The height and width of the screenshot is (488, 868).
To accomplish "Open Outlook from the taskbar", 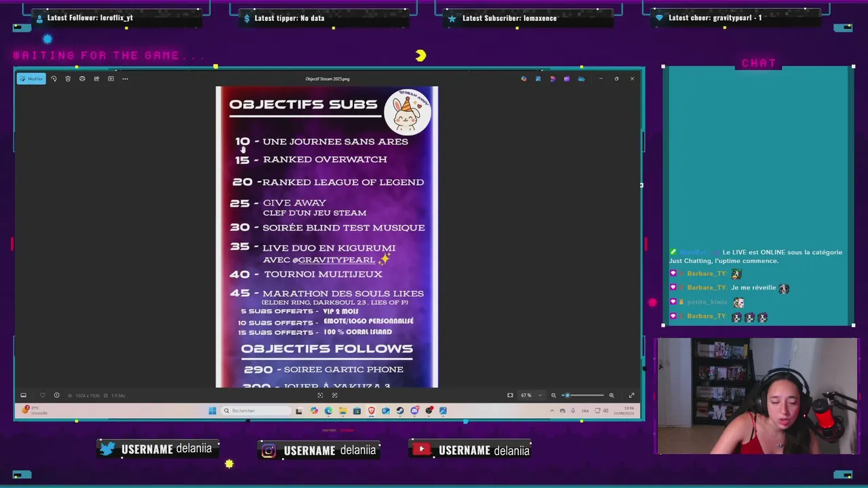I will (385, 411).
